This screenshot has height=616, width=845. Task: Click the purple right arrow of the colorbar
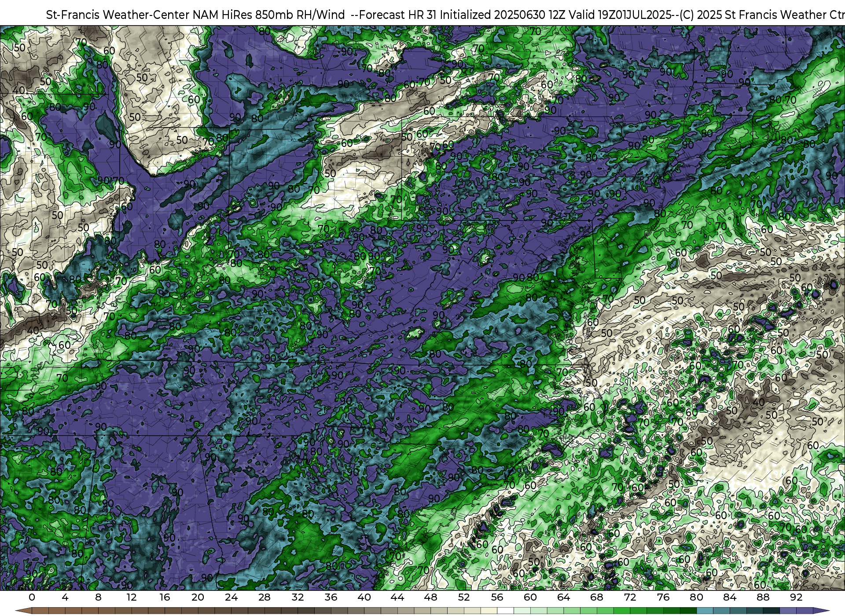tap(821, 611)
